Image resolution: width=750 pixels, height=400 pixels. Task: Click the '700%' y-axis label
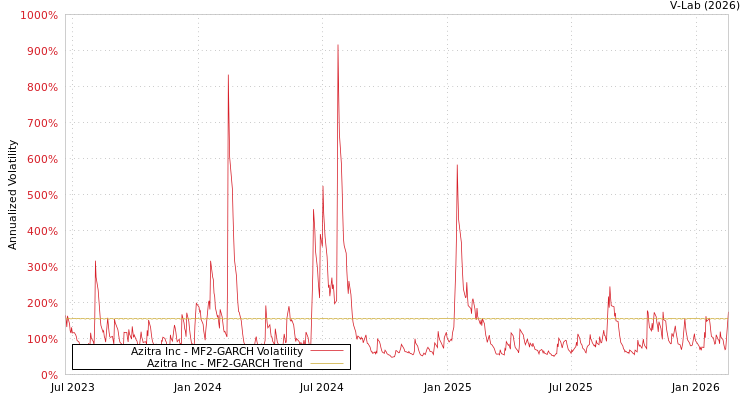tap(42, 123)
